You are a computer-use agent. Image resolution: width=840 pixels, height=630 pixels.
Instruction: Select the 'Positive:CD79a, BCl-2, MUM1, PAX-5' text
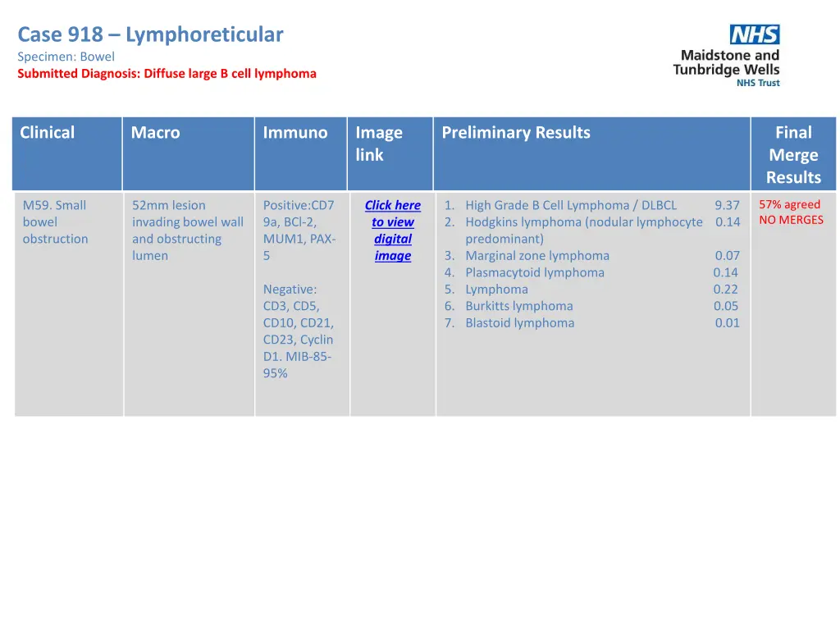point(299,231)
